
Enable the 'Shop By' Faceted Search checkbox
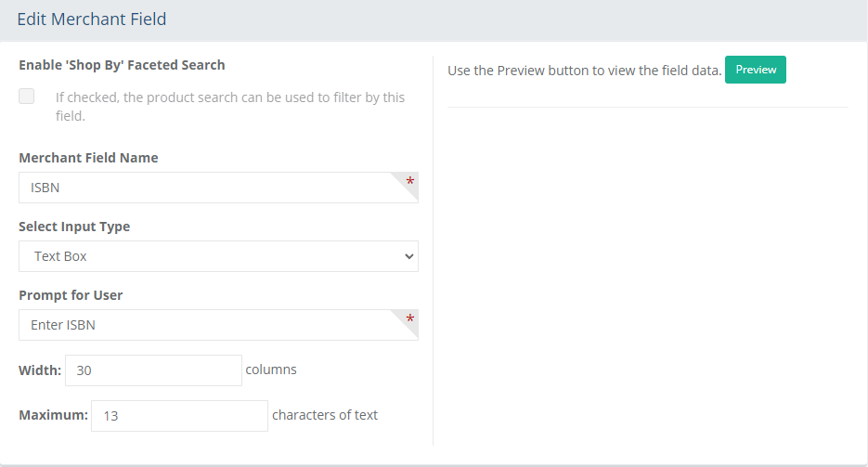pyautogui.click(x=27, y=97)
